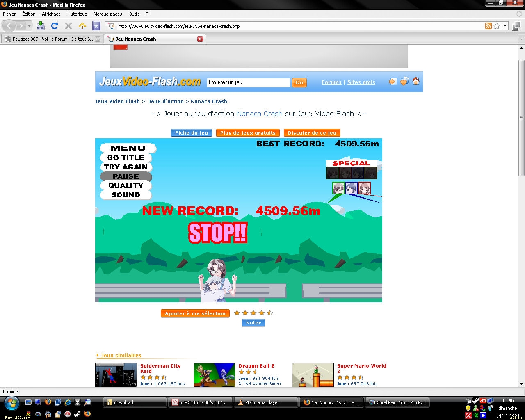Click the Fiche du jeu button
Viewport: 525px width, 420px height.
pyautogui.click(x=192, y=133)
